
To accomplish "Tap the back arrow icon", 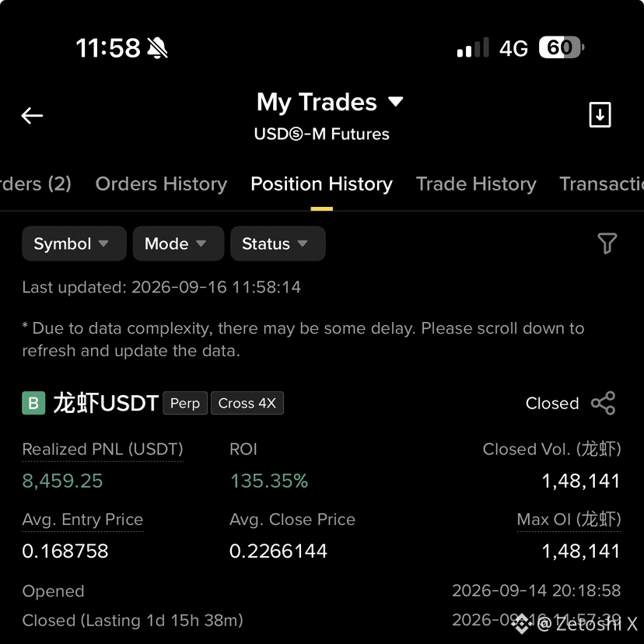I will (x=32, y=115).
